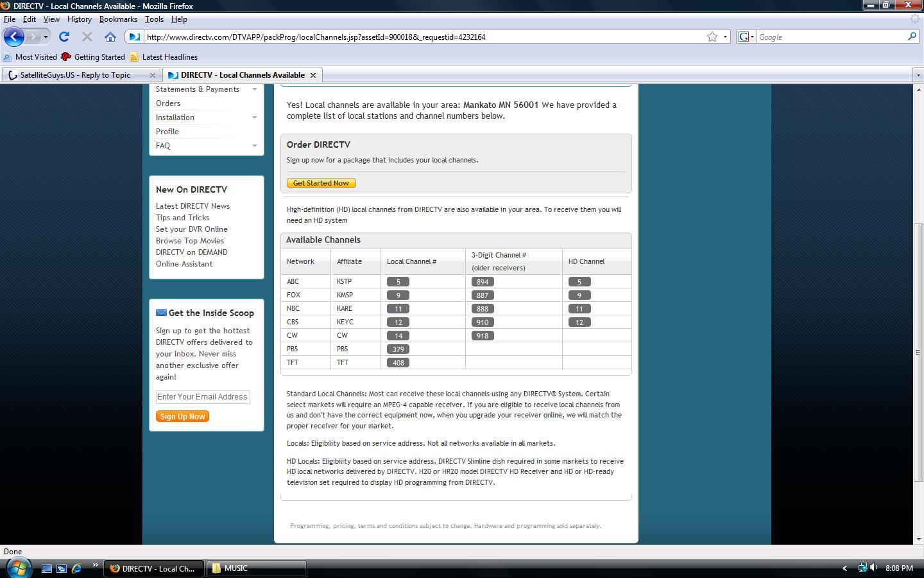
Task: Expand the Installation sidebar menu arrow
Action: click(x=255, y=118)
